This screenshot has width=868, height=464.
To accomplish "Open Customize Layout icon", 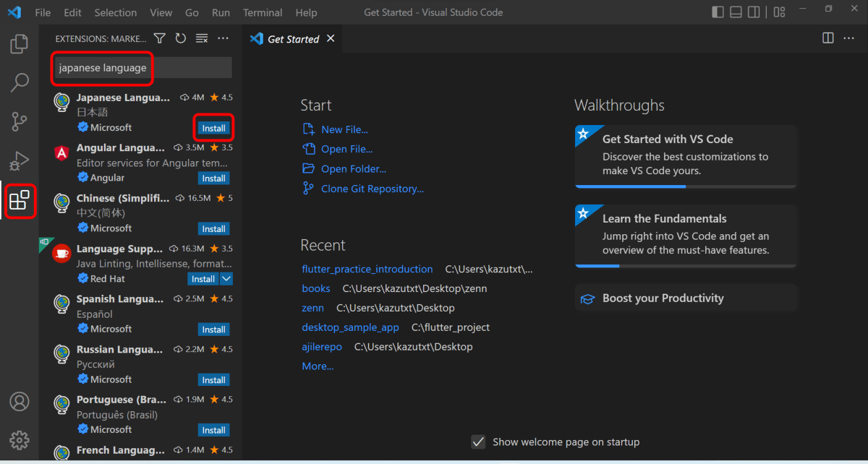I will coord(779,12).
